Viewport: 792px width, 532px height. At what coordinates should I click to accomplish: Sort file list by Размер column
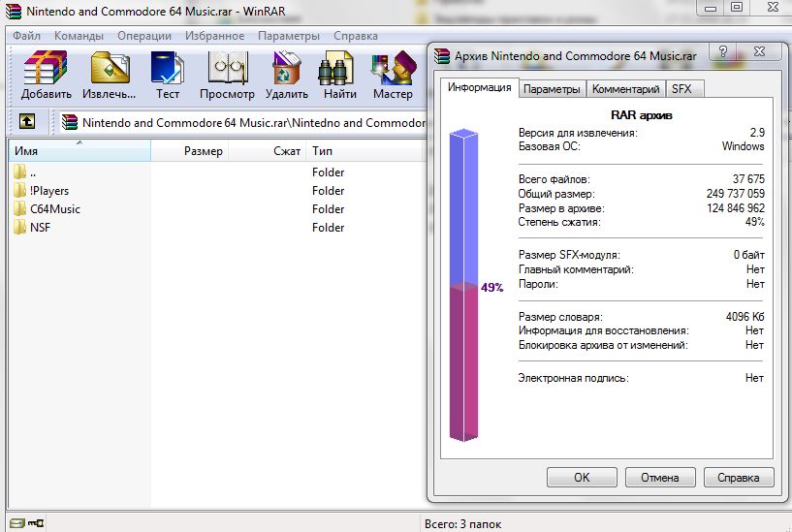tap(189, 150)
